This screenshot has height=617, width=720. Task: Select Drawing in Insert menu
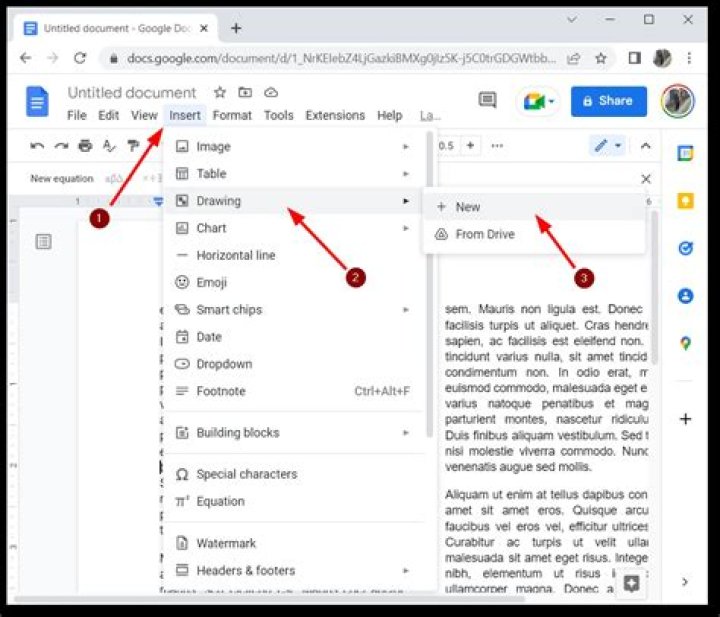(294, 201)
